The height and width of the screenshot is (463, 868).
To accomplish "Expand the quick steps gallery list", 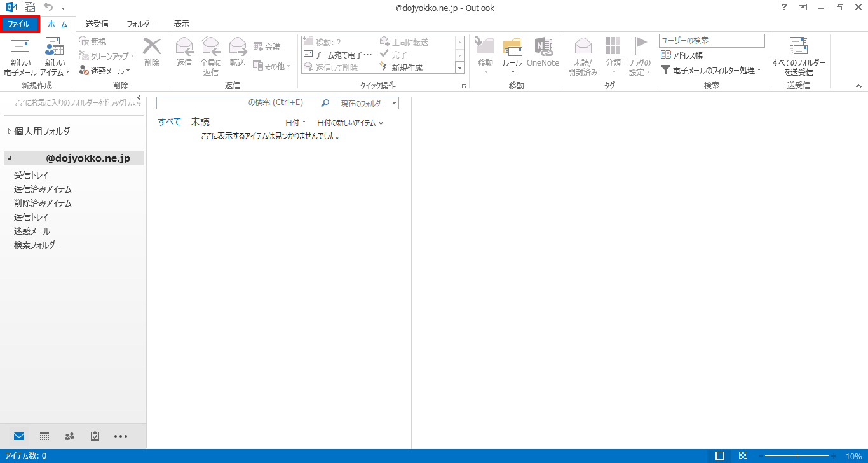I will [460, 67].
